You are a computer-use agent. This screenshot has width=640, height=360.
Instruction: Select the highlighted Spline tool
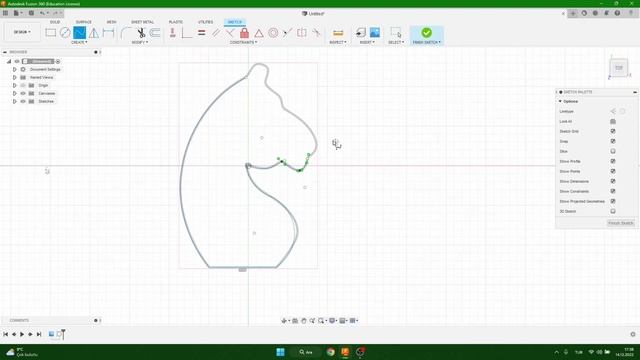tap(80, 33)
